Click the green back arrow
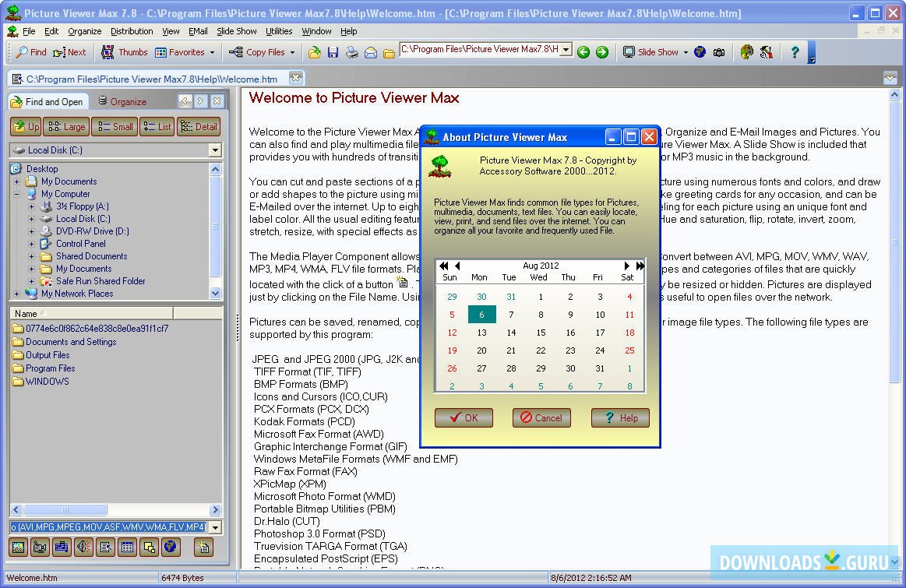Viewport: 906px width, 588px height. click(583, 52)
